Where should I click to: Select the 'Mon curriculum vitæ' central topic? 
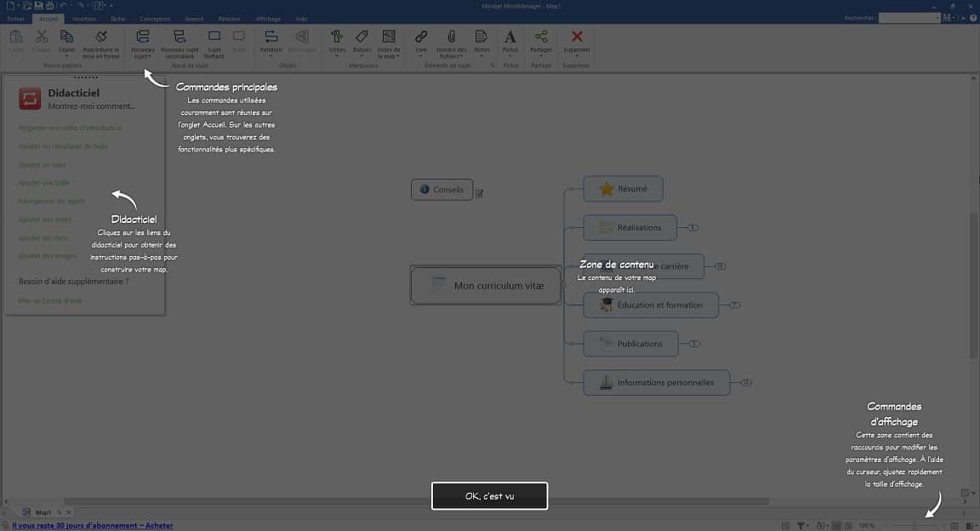[x=486, y=286]
